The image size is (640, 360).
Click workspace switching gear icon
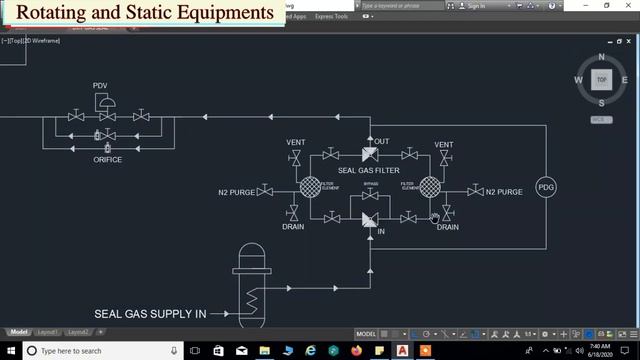pos(544,334)
